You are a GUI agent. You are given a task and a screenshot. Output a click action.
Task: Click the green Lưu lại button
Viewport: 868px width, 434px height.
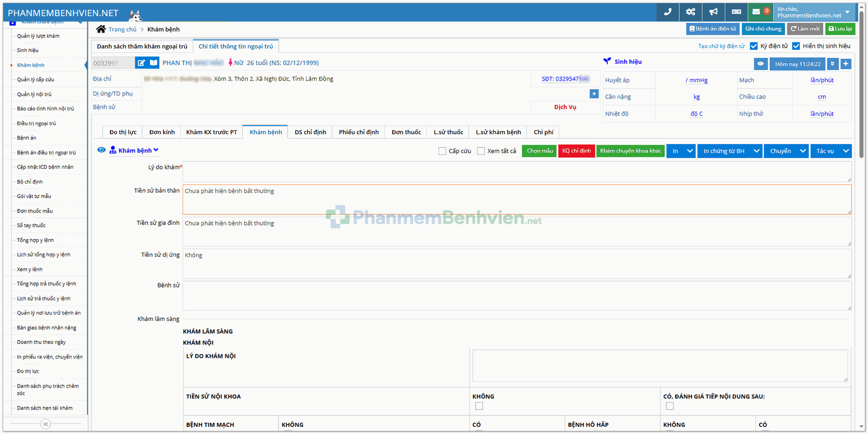pos(840,29)
